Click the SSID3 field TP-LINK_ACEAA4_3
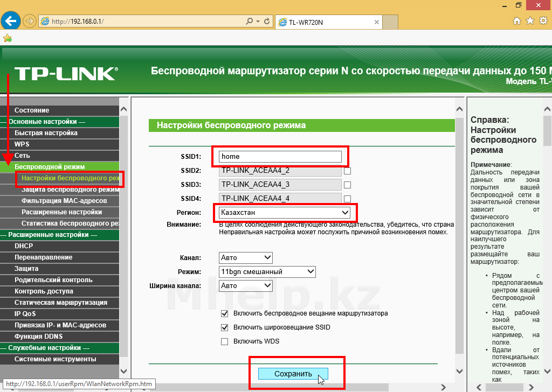 [280, 184]
